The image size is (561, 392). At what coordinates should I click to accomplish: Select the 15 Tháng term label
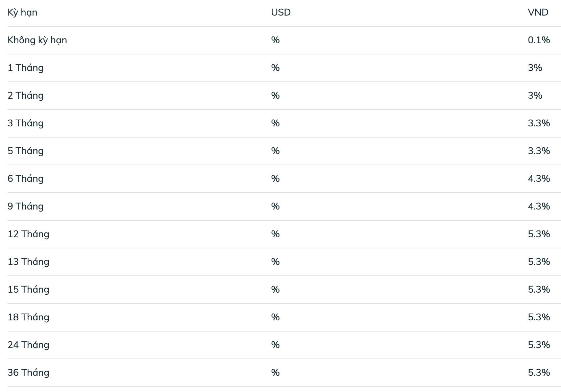tap(28, 290)
